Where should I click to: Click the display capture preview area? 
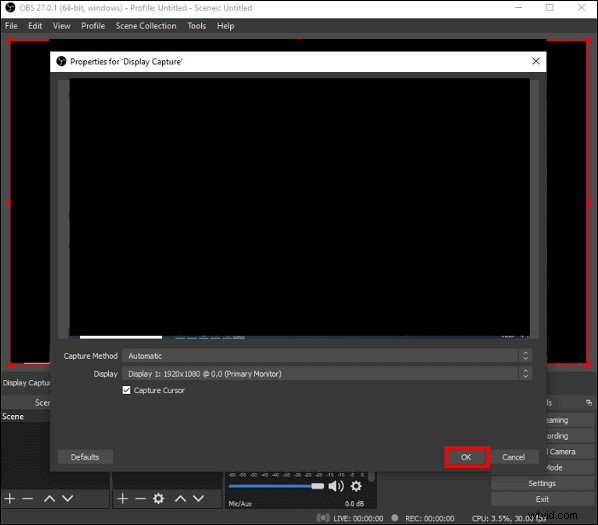click(299, 207)
